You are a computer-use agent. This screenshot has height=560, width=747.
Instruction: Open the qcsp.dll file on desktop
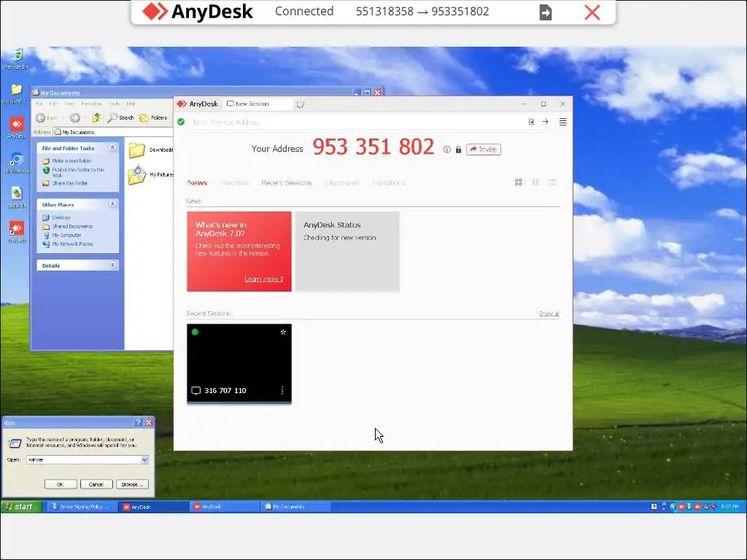click(16, 197)
